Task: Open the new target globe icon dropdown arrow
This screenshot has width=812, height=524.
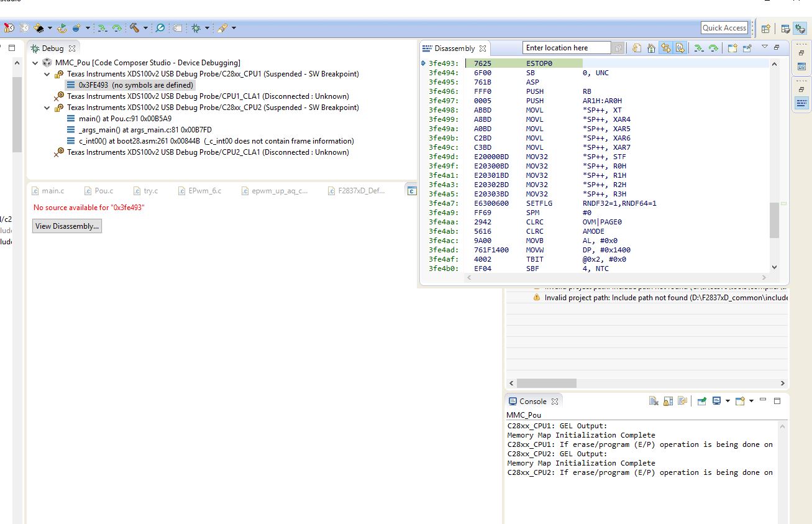Action: pyautogui.click(x=88, y=28)
